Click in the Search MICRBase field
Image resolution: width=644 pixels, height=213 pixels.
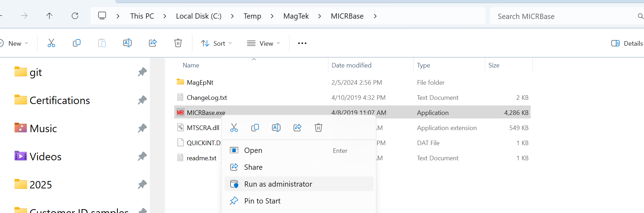(x=563, y=17)
